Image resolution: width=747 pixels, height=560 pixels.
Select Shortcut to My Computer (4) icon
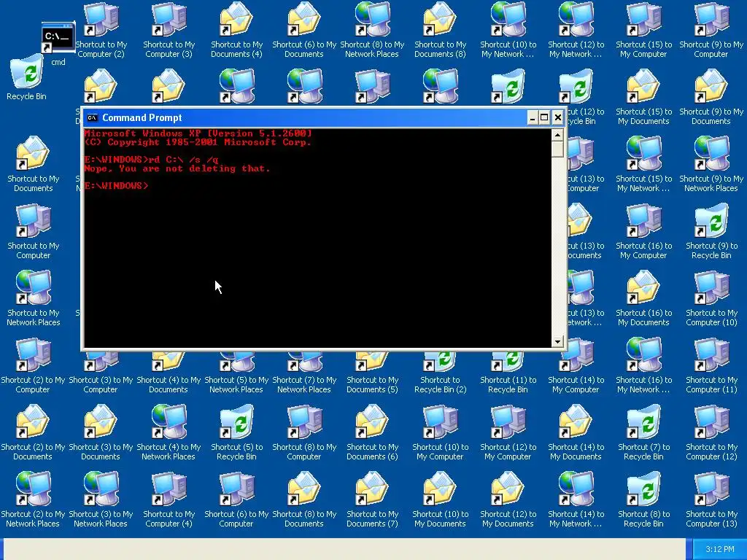point(169,489)
